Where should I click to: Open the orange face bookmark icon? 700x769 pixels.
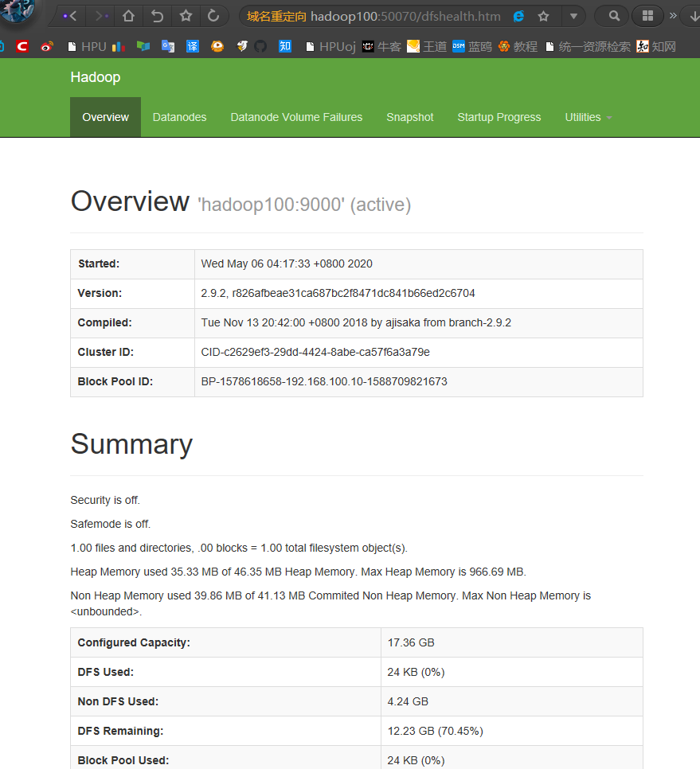[217, 47]
